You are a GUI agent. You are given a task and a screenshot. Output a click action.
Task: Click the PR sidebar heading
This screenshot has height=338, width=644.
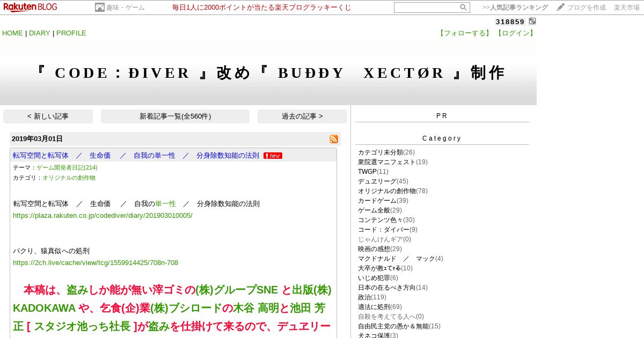[x=442, y=115]
